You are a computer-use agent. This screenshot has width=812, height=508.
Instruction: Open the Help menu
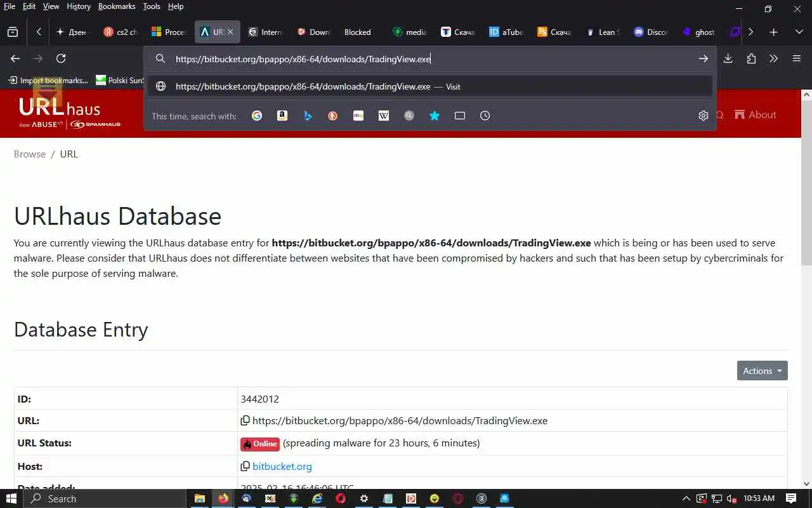point(176,6)
